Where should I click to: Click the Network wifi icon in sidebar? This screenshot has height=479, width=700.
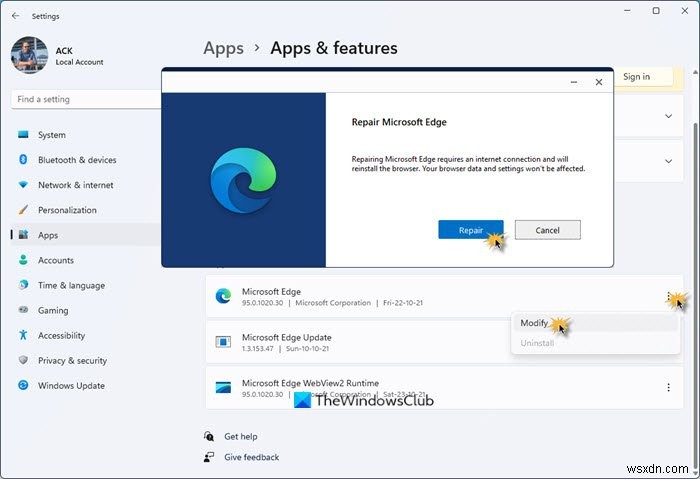tap(23, 184)
